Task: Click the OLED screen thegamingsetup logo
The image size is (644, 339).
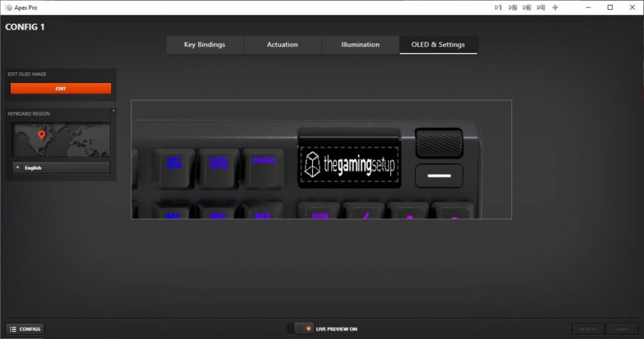Action: click(x=349, y=164)
